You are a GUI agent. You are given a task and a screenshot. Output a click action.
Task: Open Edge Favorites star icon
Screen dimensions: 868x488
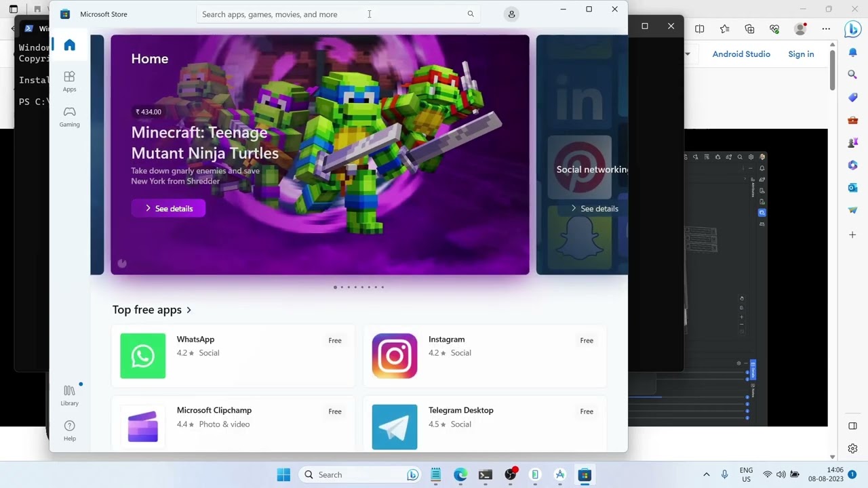(725, 29)
